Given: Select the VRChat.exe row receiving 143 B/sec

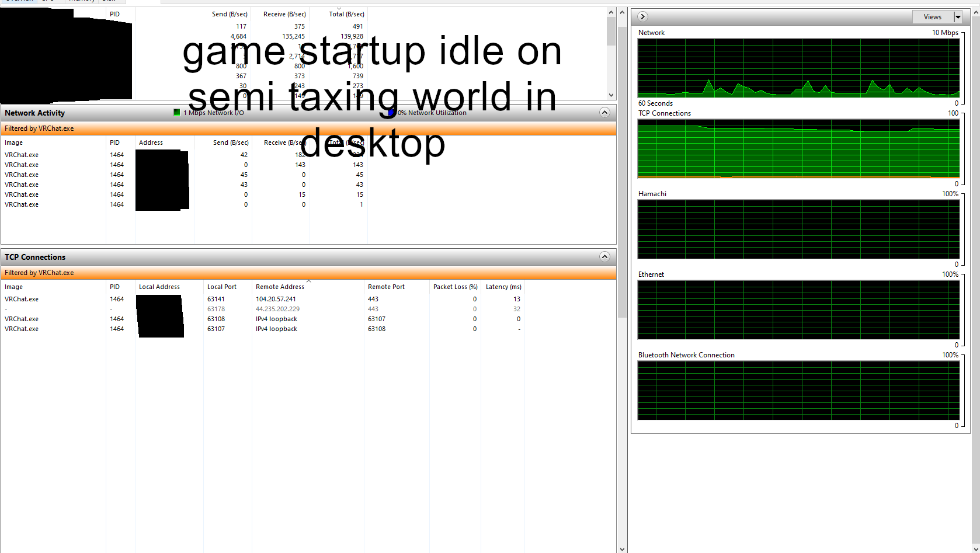Looking at the screenshot, I should [185, 165].
